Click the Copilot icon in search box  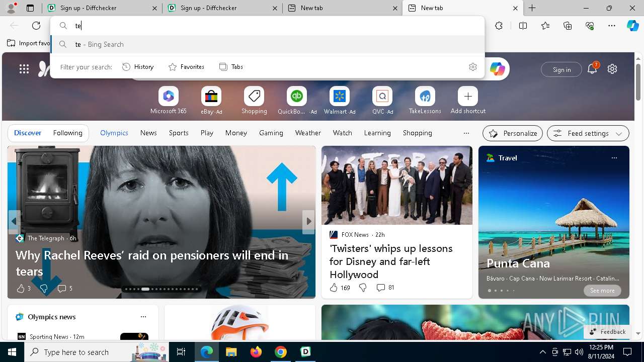497,69
